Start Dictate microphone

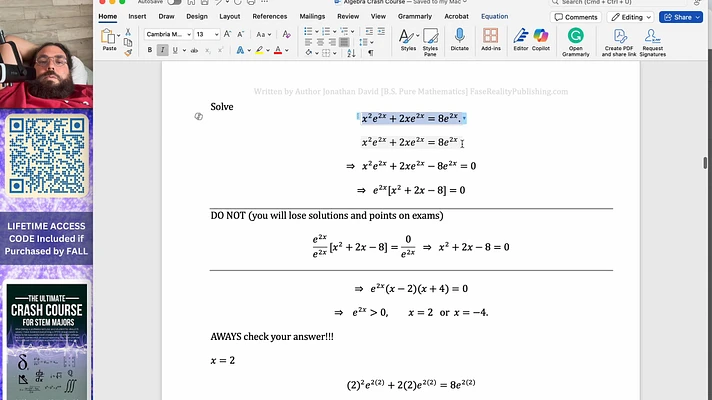[x=460, y=39]
